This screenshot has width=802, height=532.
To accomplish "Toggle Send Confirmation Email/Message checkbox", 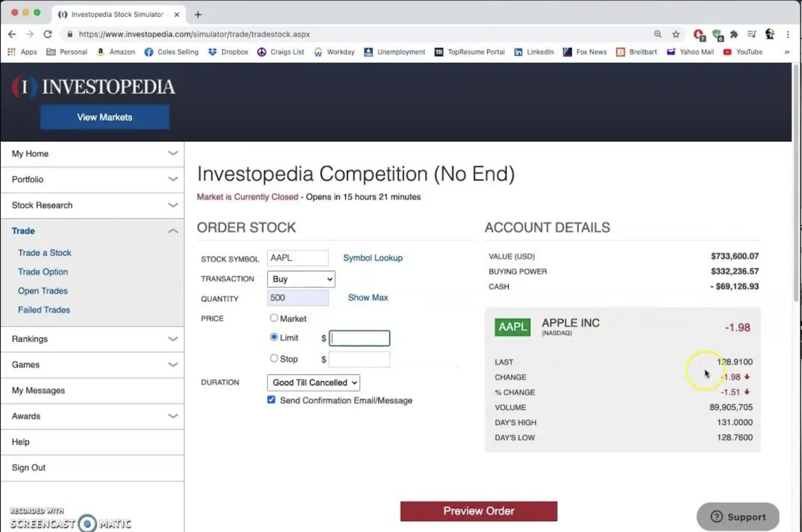I will tap(271, 400).
